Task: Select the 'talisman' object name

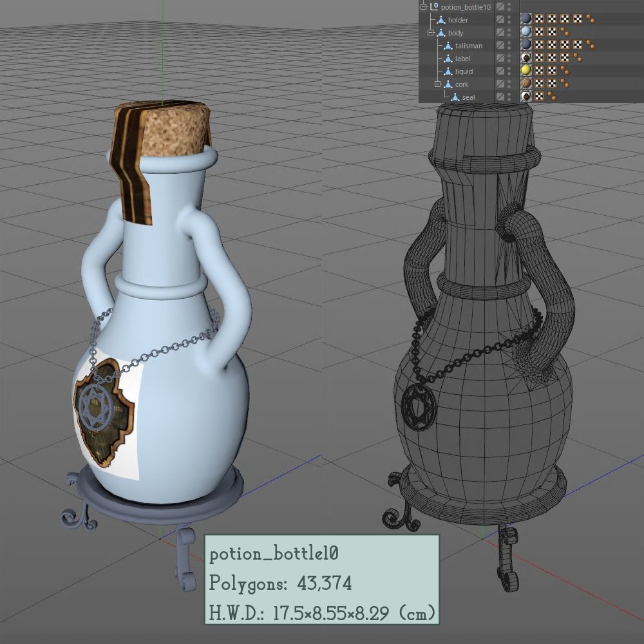Action: pyautogui.click(x=469, y=46)
